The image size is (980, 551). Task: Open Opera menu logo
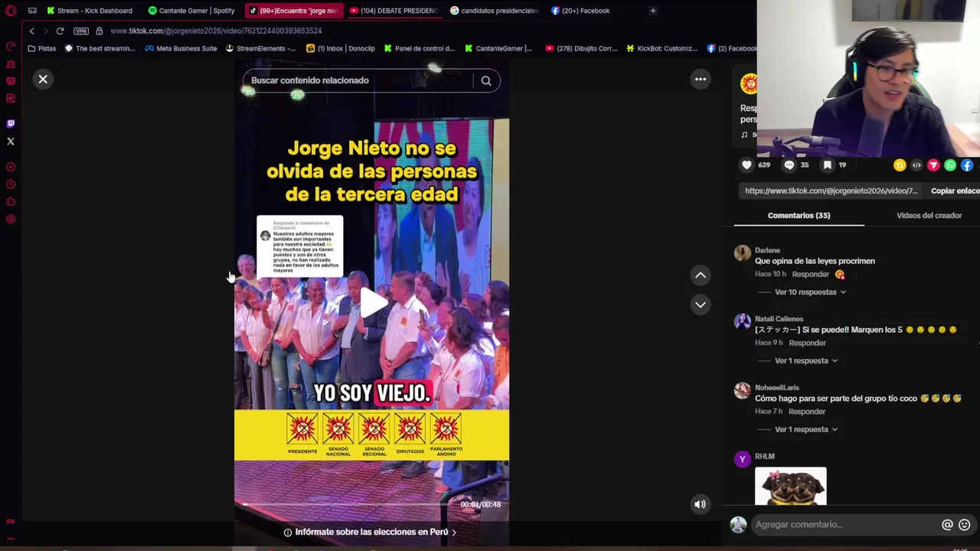[11, 11]
